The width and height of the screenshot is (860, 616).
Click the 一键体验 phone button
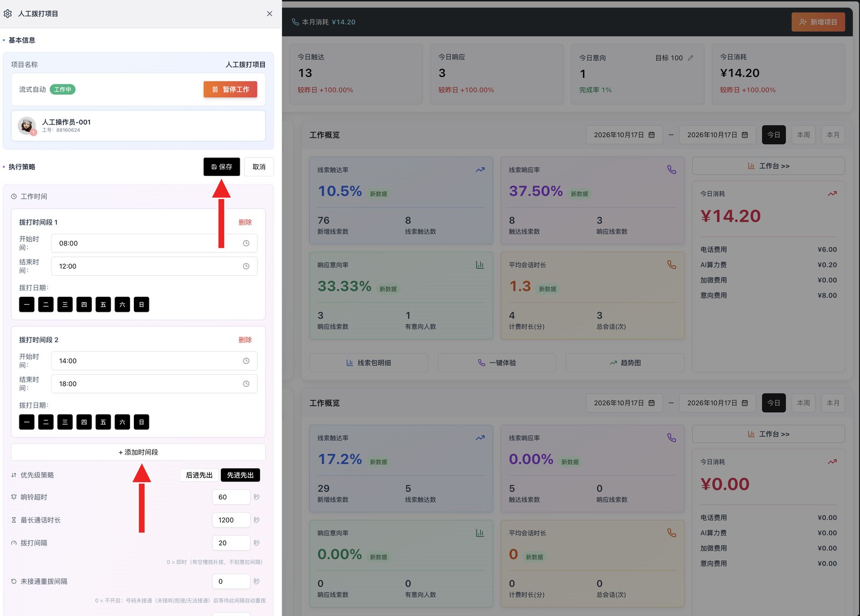497,363
